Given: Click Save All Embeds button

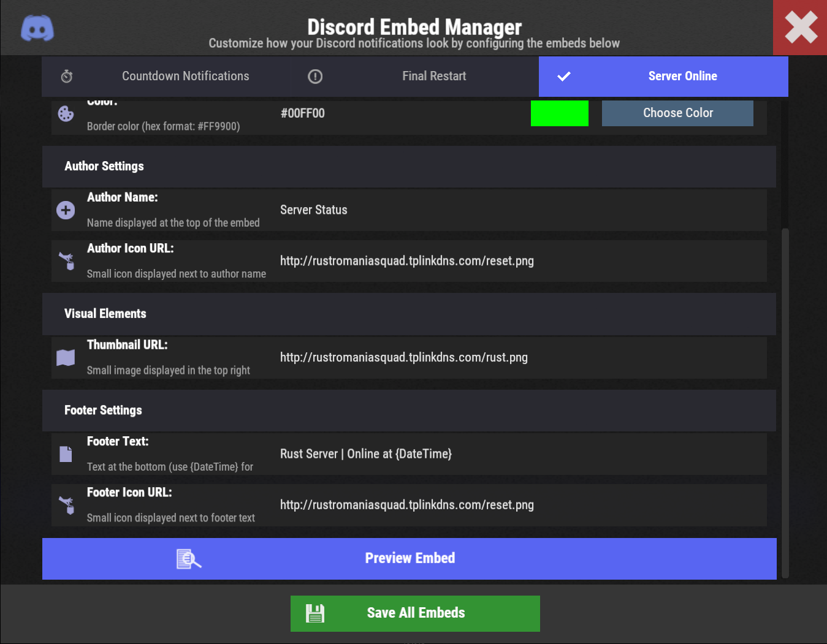Looking at the screenshot, I should point(415,613).
